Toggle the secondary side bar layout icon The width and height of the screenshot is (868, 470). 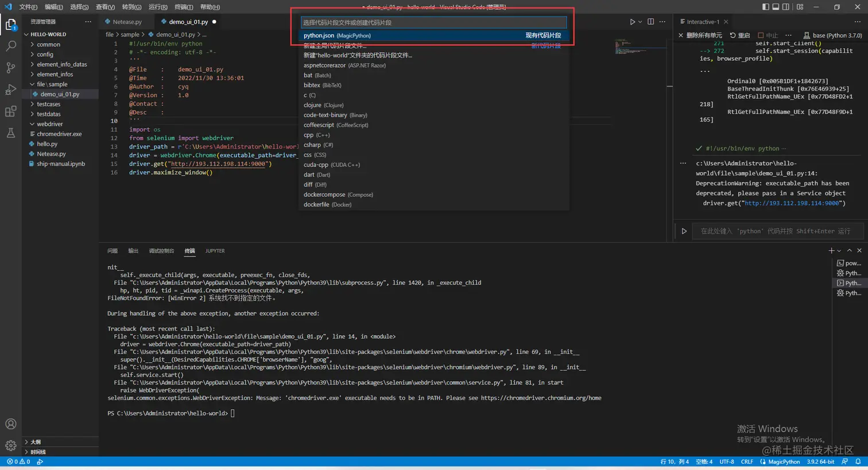point(785,7)
